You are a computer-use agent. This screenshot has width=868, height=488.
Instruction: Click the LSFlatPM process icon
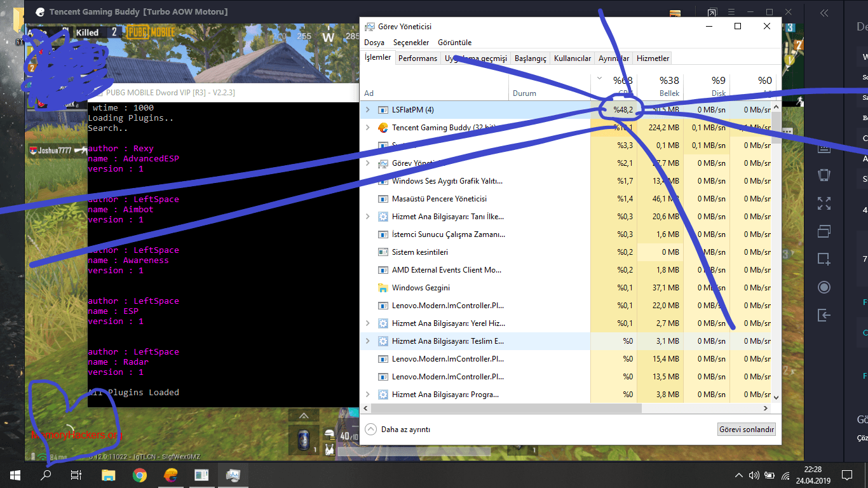[x=383, y=110]
